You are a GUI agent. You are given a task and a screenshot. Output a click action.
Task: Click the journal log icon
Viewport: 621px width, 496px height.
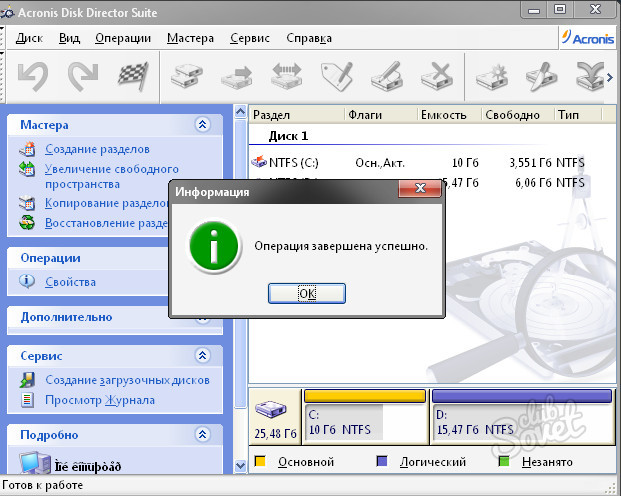27,400
